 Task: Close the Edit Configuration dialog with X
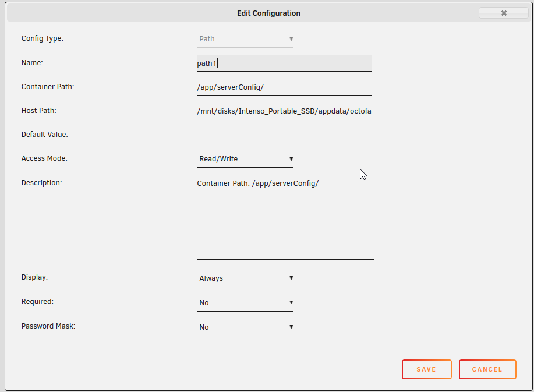click(x=504, y=13)
